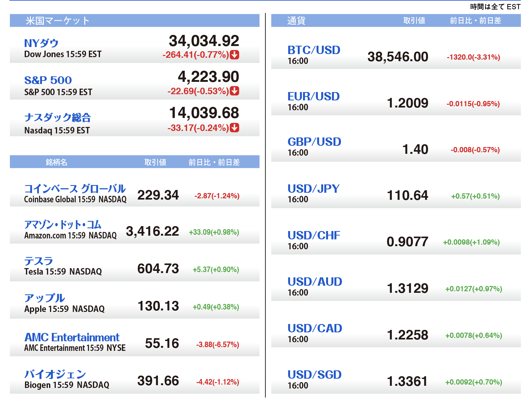The image size is (532, 404).
Task: Open the BTC/USD currency pair
Action: click(314, 50)
